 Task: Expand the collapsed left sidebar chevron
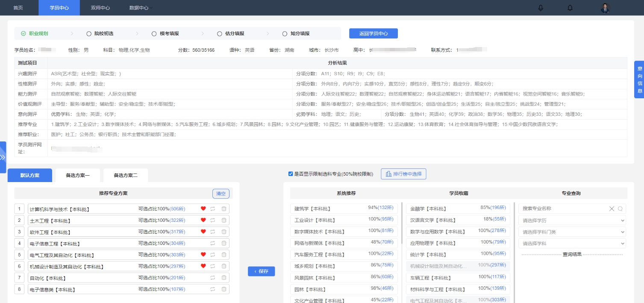point(3,156)
